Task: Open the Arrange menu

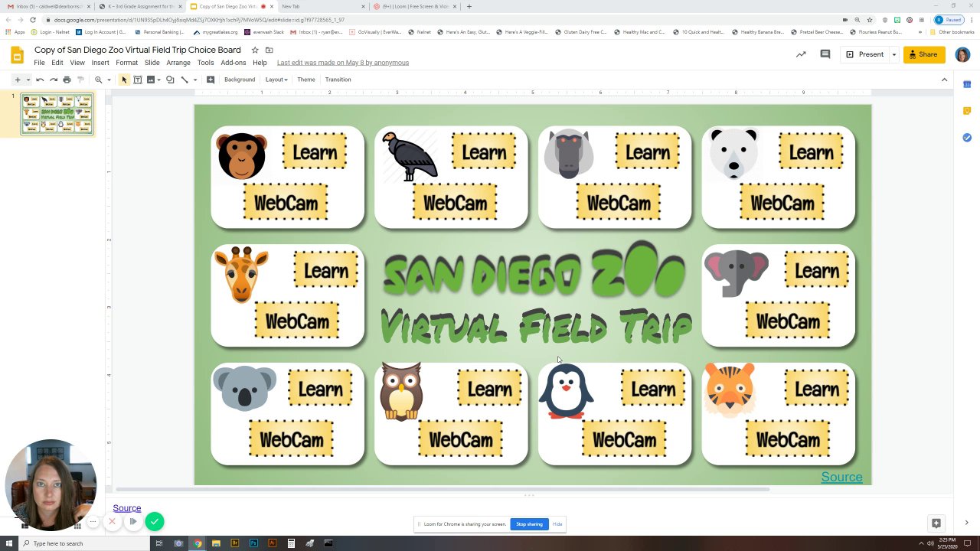Action: coord(178,63)
